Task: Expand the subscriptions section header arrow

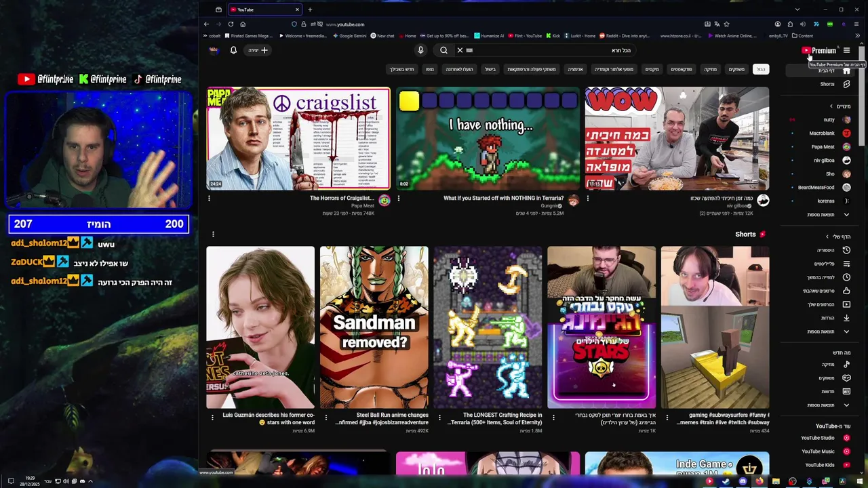Action: (831, 106)
